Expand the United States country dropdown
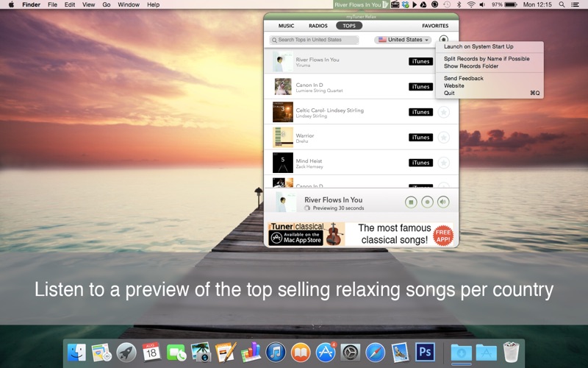The image size is (588, 368). (403, 40)
